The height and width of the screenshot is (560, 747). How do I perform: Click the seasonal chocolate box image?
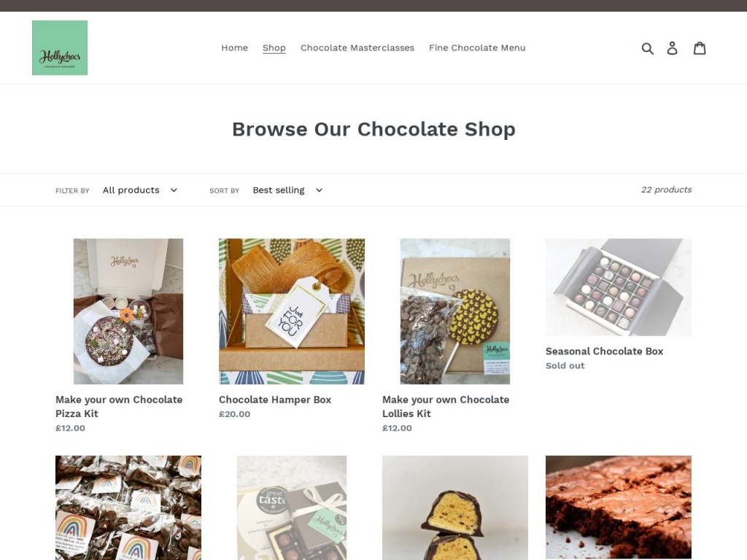619,287
